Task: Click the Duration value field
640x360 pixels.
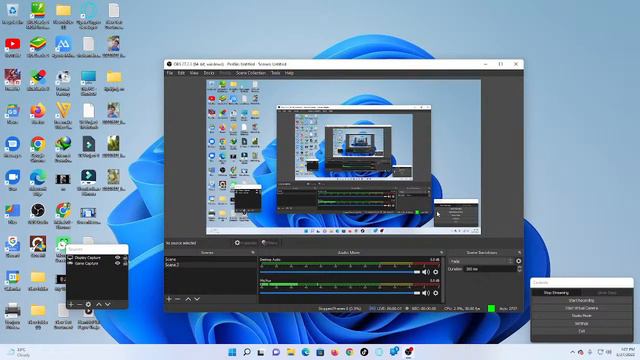Action: pos(490,269)
